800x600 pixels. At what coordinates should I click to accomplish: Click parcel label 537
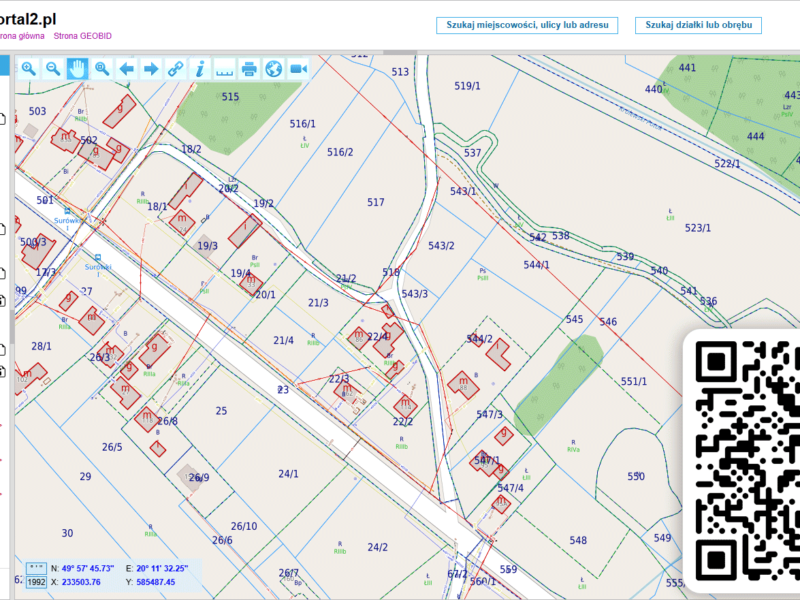[x=472, y=153]
